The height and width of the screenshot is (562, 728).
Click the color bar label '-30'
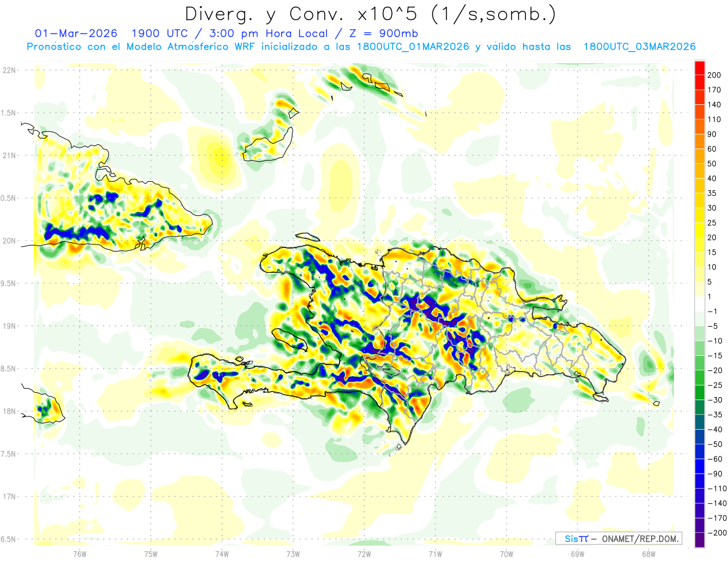coord(716,400)
